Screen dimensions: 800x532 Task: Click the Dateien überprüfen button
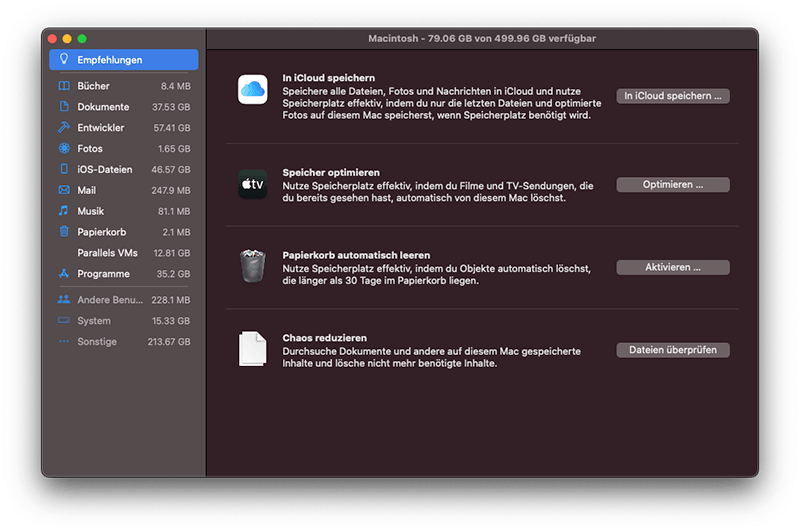tap(672, 350)
